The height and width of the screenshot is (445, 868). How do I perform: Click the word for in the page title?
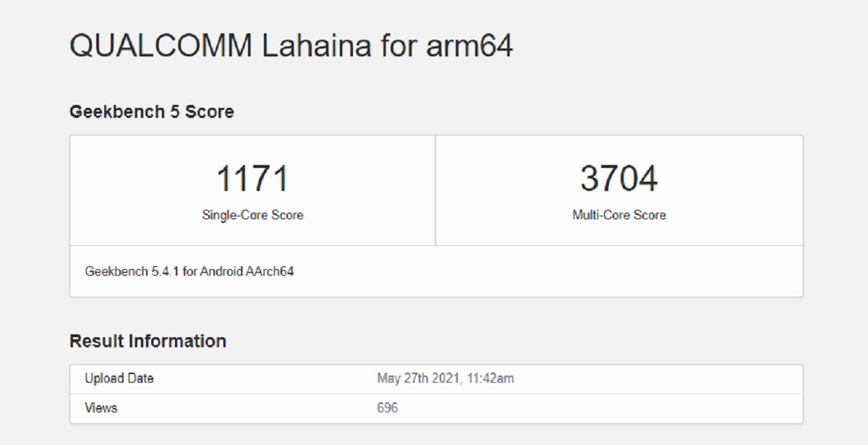point(399,46)
